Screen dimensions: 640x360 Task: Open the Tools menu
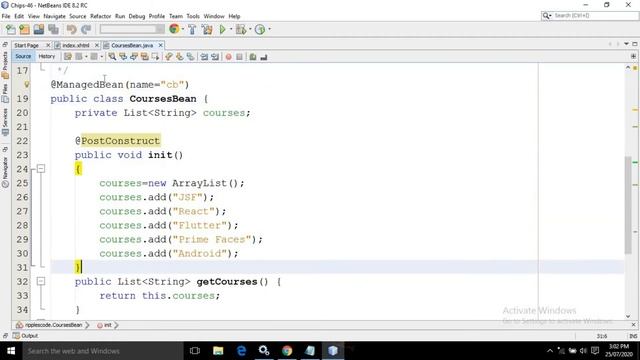193,16
